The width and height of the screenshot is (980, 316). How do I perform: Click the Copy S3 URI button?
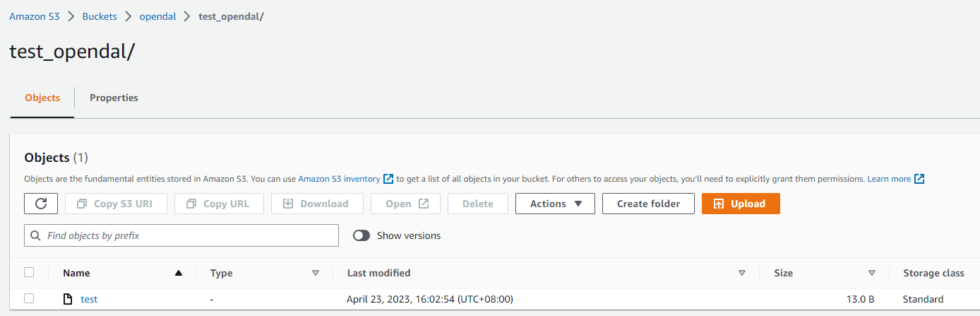tap(116, 204)
